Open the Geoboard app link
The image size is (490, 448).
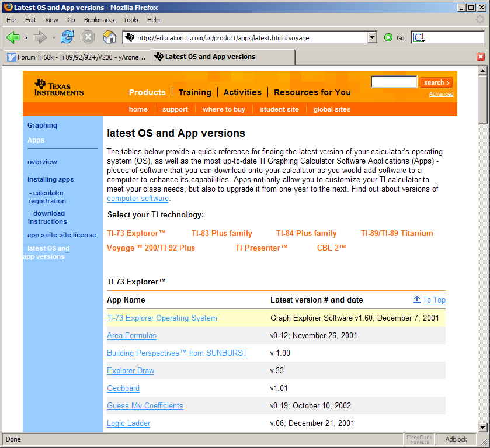(x=123, y=388)
